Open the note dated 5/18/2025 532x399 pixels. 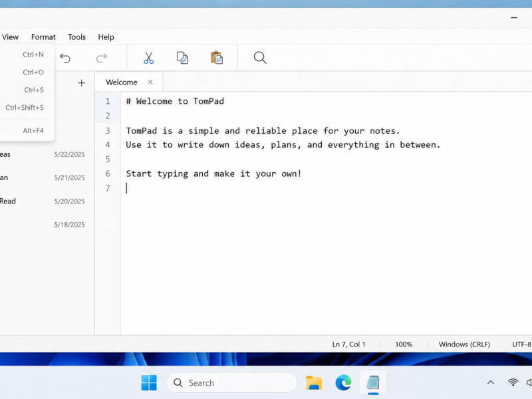coord(44,225)
